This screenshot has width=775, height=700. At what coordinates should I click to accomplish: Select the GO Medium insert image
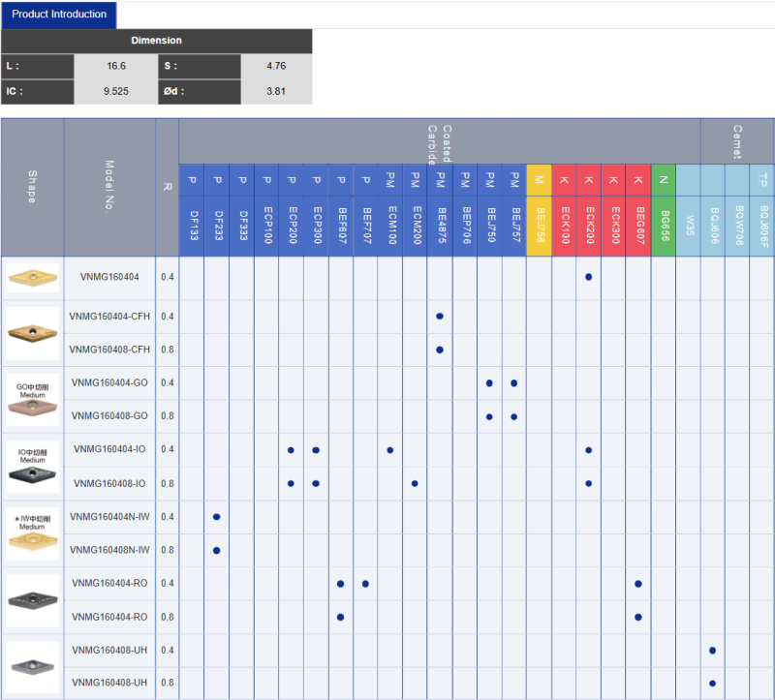[x=33, y=400]
